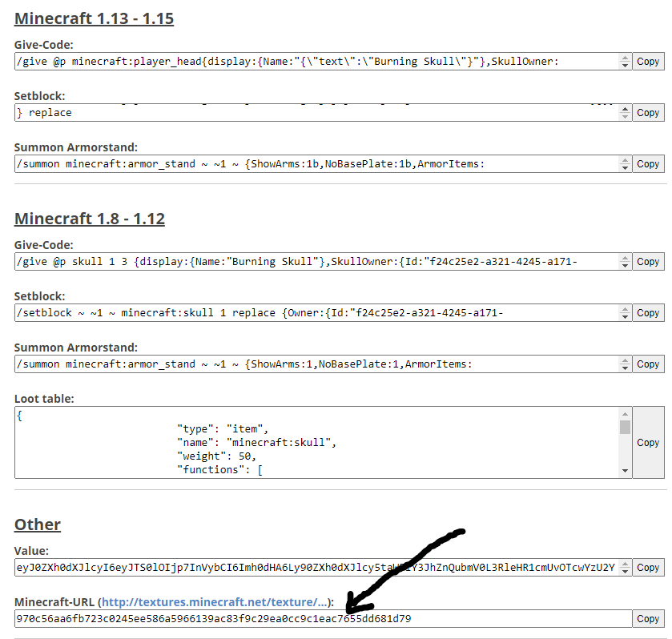Screen dimensions: 672x639
Task: Copy the Minecraft 1.8 - 1.12 Give-Code
Action: click(x=647, y=262)
